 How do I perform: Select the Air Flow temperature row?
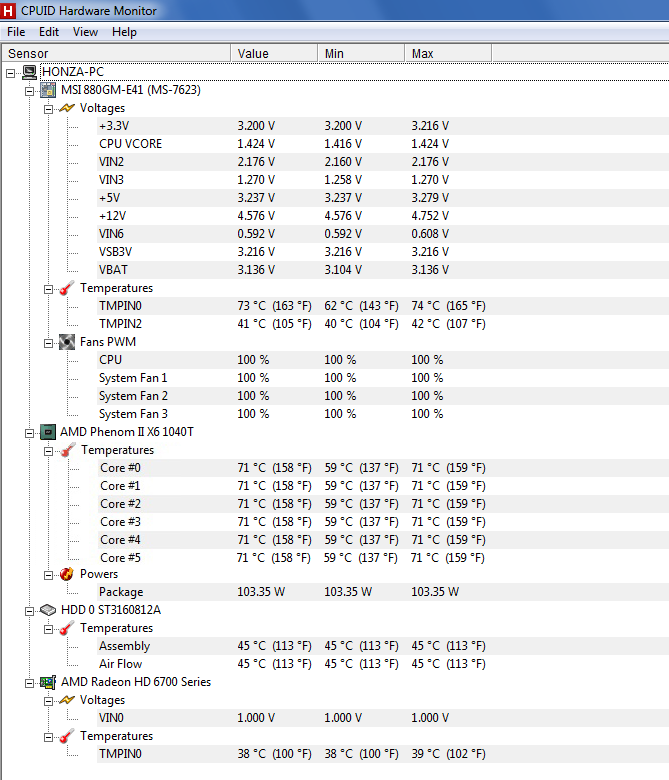[x=383, y=664]
